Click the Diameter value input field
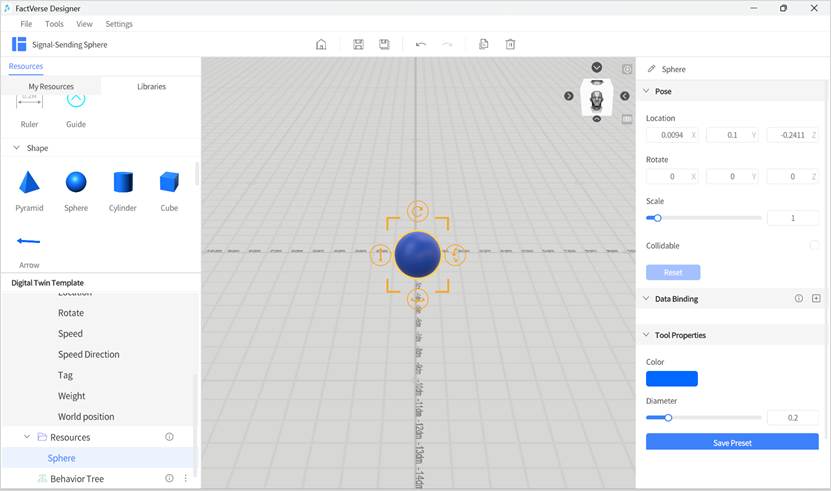 (x=793, y=418)
